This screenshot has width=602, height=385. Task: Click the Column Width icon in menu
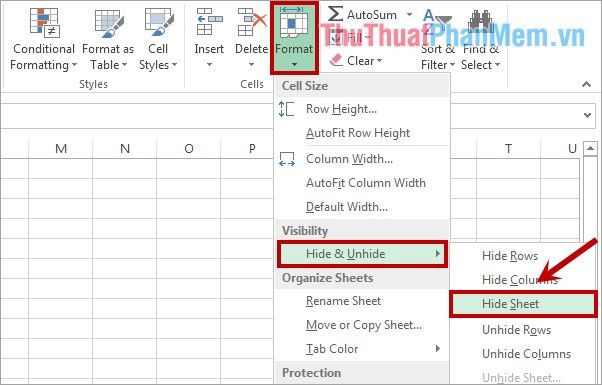(x=287, y=159)
